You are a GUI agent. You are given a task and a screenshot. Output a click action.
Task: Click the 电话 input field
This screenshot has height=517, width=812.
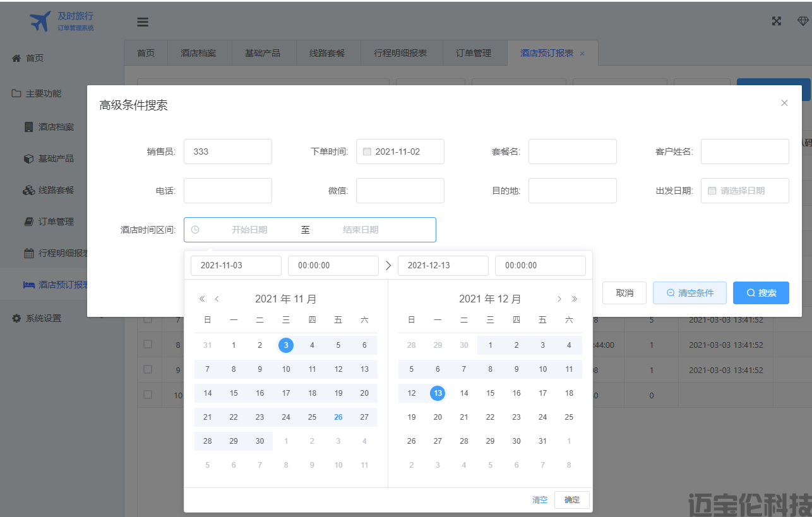pyautogui.click(x=228, y=191)
